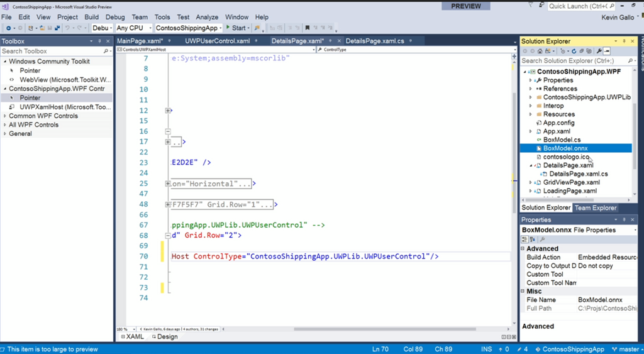Open Properties via wrench icon in Solution Explorer
The image size is (644, 354).
pos(599,51)
